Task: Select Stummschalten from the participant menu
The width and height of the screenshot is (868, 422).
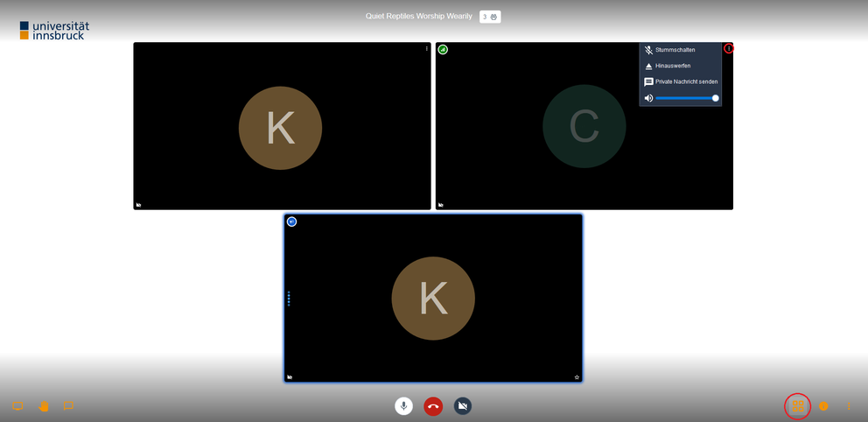Action: (675, 50)
